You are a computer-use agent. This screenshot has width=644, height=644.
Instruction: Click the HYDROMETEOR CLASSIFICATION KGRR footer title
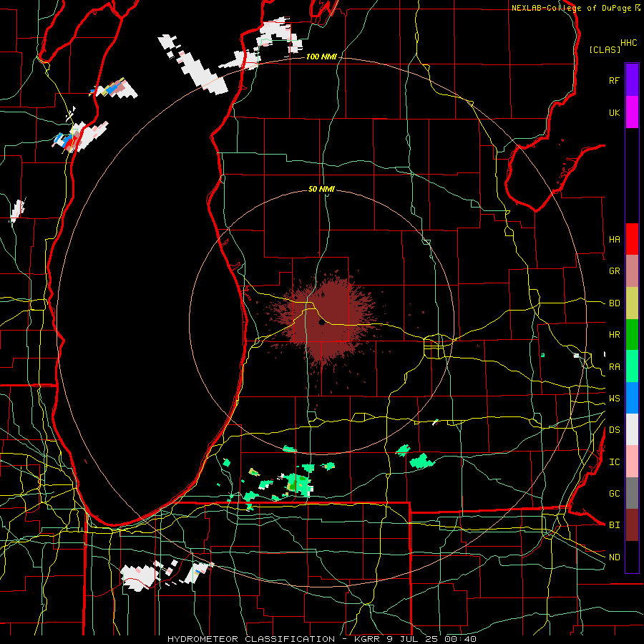coord(322,639)
